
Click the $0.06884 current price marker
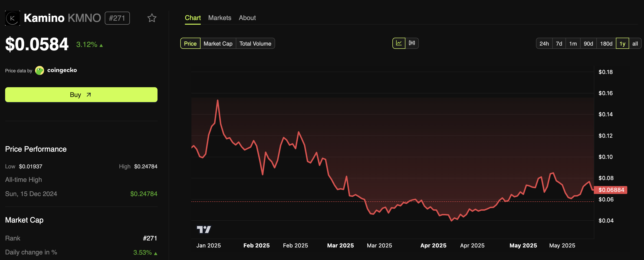click(x=611, y=190)
